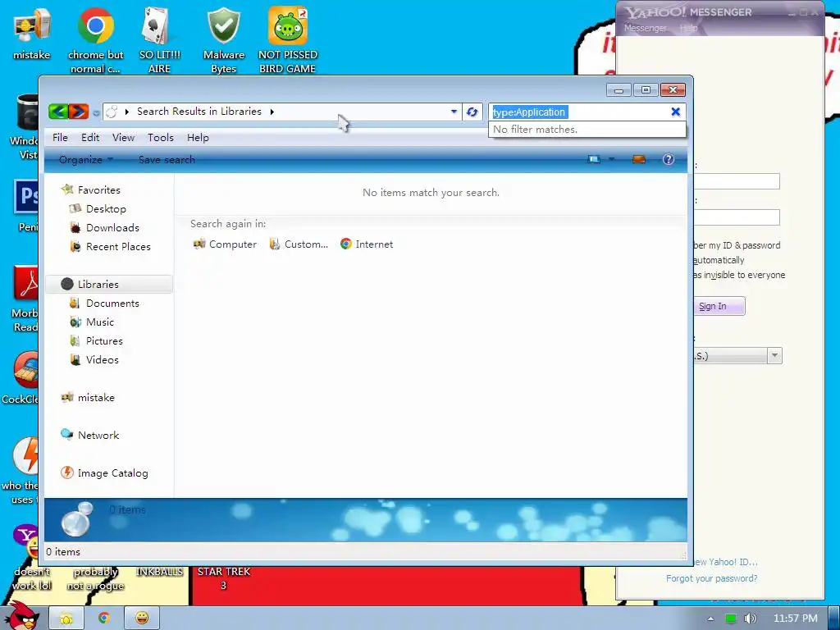Click the Malware Bytes desktop icon
Image resolution: width=840 pixels, height=630 pixels.
pos(223,39)
